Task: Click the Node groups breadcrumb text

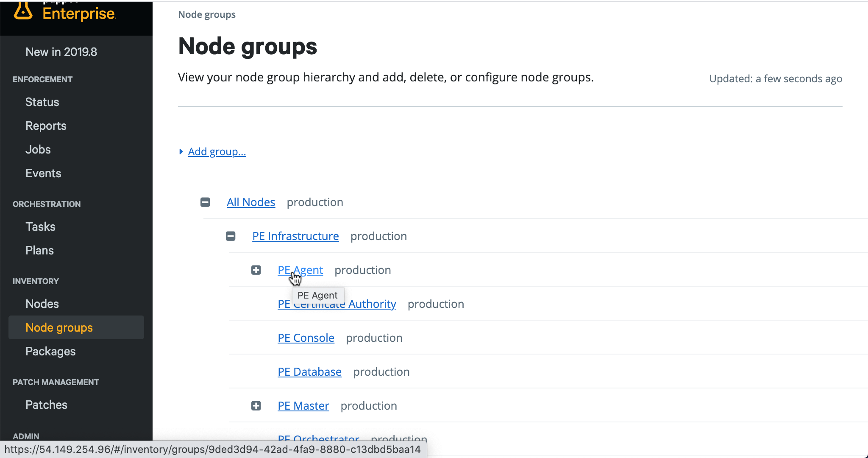Action: [x=207, y=14]
